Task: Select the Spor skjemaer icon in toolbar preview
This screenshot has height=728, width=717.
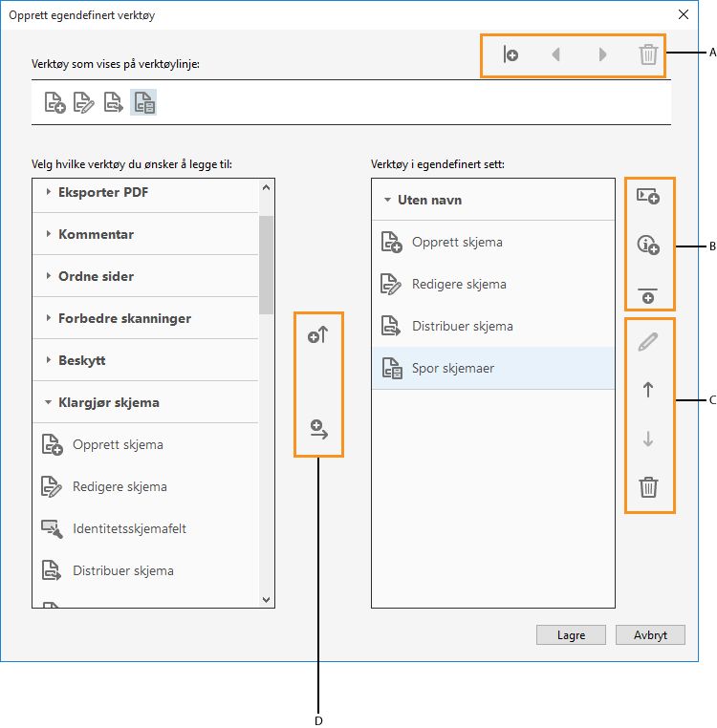Action: coord(143,103)
